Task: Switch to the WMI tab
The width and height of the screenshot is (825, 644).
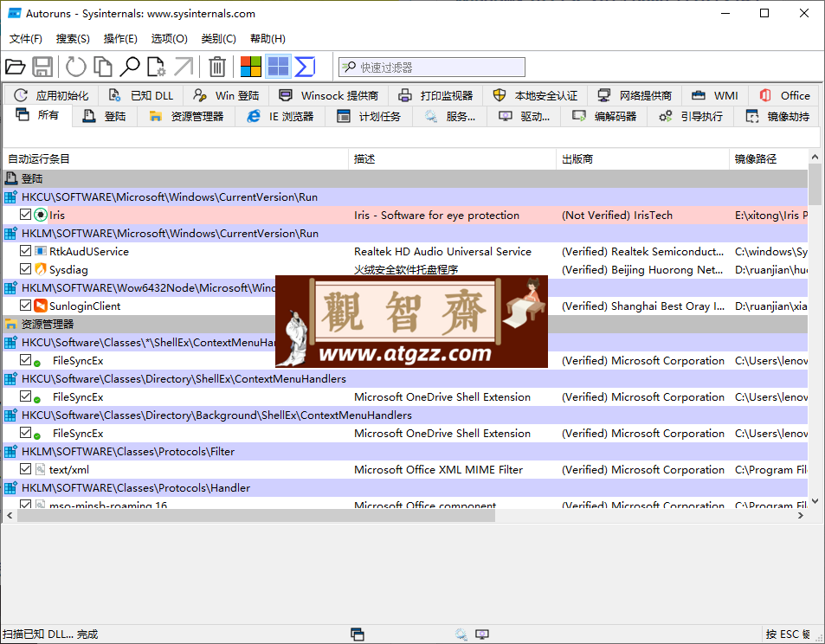Action: coord(715,95)
